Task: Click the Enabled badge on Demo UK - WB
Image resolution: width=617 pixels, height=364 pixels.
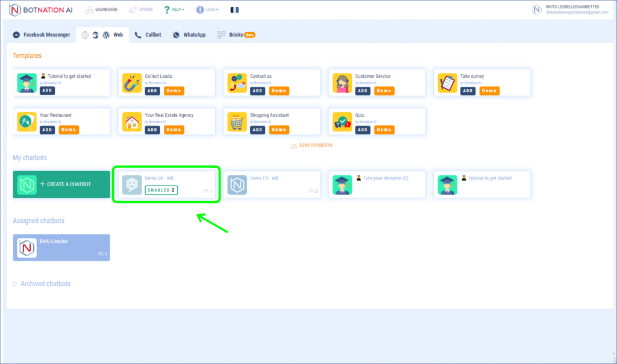Action: point(161,190)
